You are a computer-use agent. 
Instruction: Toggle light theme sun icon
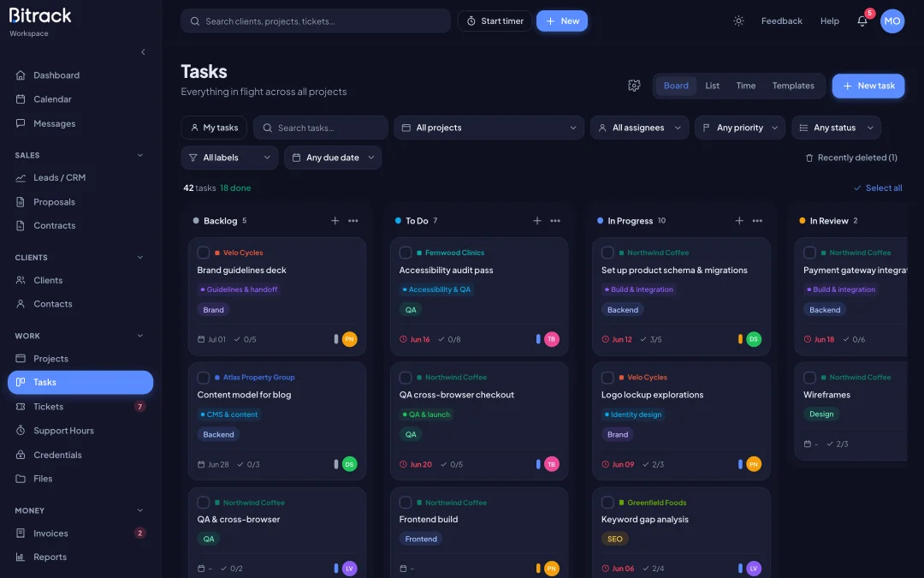pos(738,21)
